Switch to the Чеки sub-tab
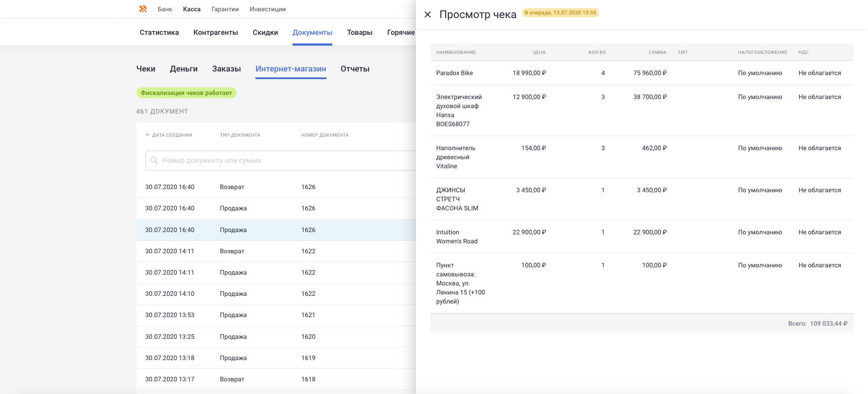This screenshot has height=394, width=868. point(146,69)
